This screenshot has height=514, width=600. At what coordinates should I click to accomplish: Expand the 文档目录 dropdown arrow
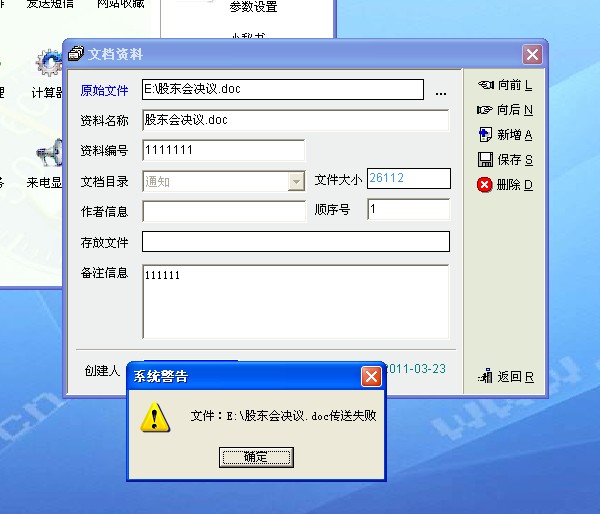pos(297,181)
